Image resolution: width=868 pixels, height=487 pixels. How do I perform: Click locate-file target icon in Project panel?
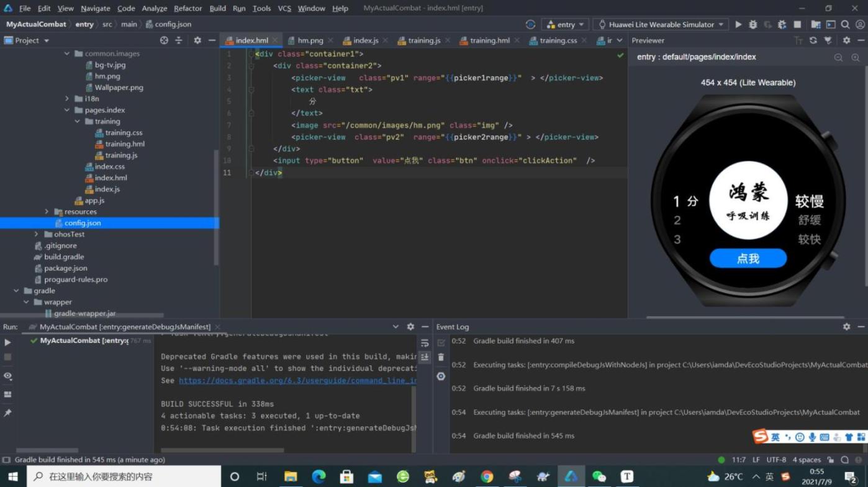click(x=164, y=40)
